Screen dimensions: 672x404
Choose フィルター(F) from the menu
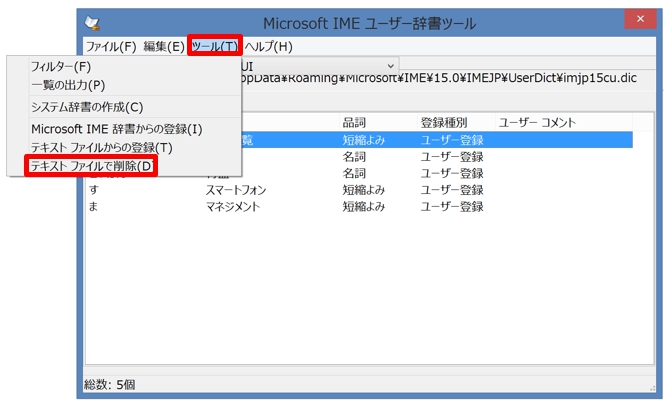pos(61,67)
